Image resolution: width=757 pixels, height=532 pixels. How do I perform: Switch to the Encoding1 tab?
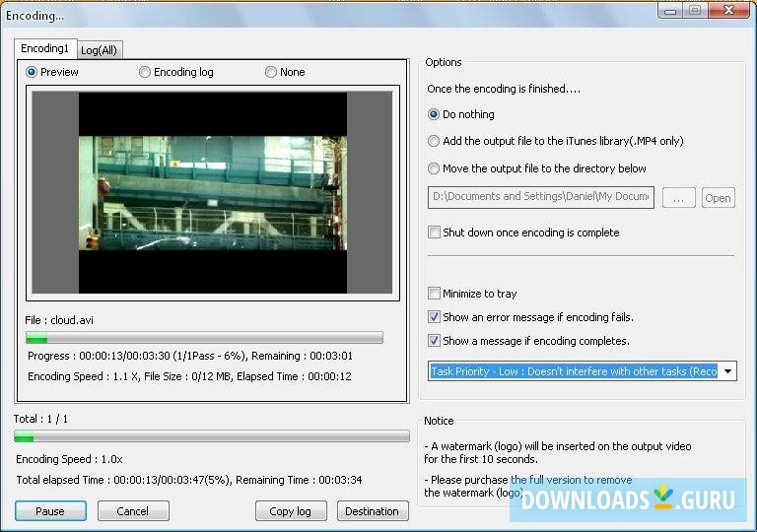click(x=45, y=48)
